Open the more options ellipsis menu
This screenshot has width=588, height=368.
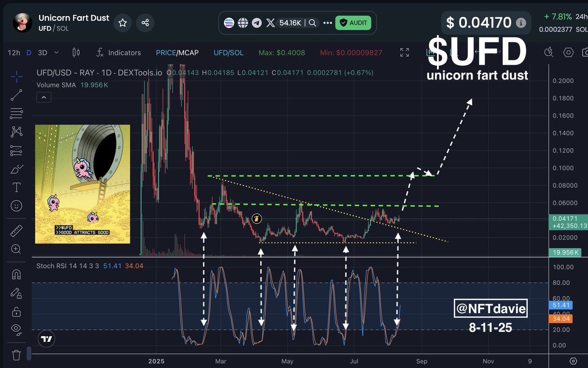(x=327, y=23)
